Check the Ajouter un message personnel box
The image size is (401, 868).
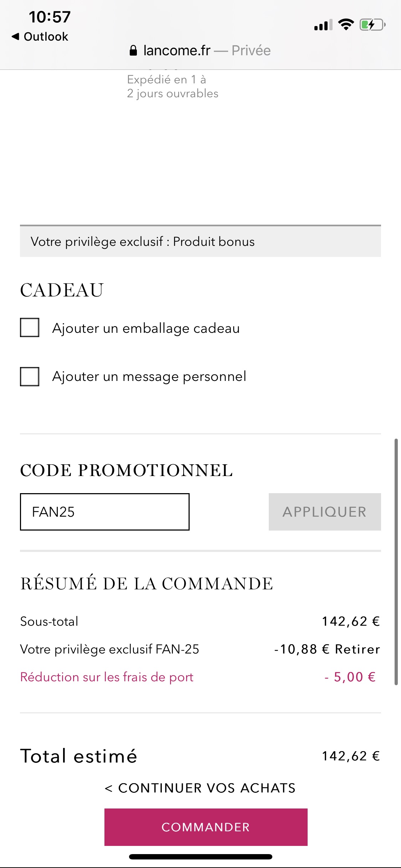[x=30, y=377]
